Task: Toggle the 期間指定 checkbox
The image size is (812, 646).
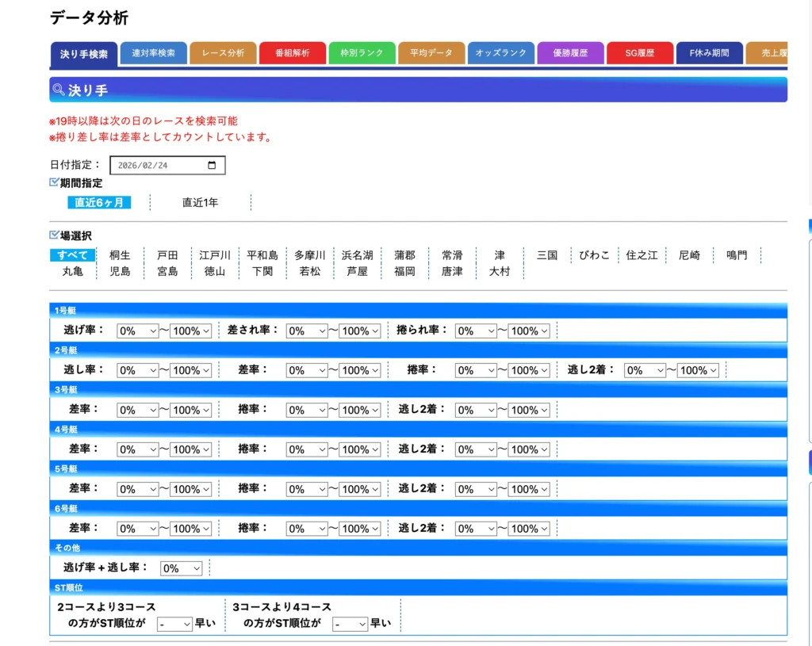Action: [x=52, y=182]
